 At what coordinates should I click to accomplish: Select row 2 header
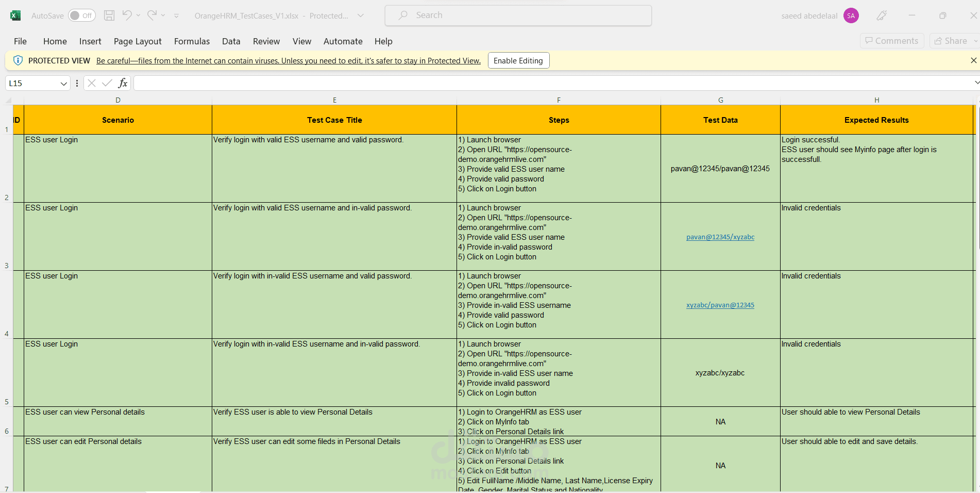click(7, 169)
